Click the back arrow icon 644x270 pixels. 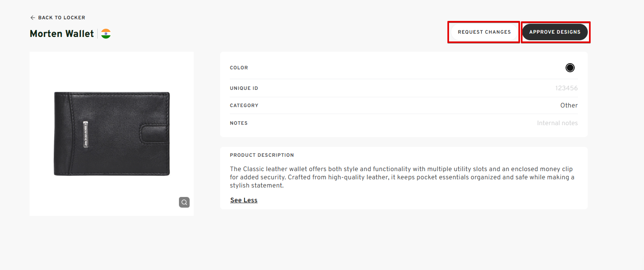click(32, 18)
